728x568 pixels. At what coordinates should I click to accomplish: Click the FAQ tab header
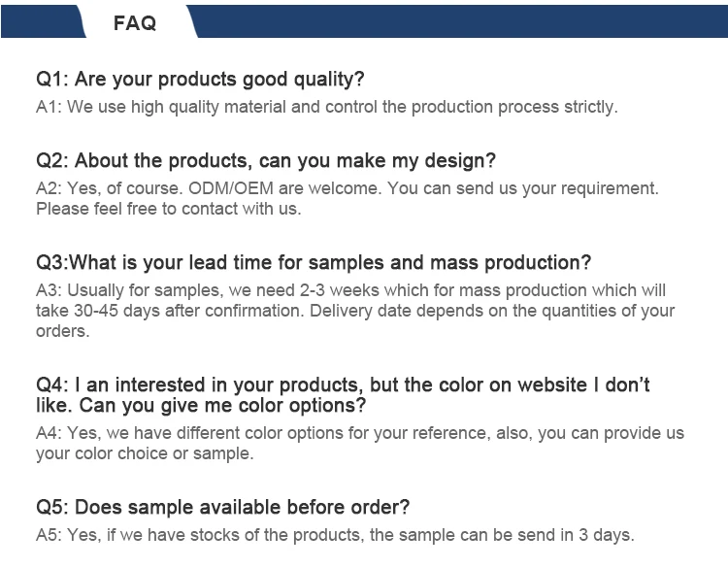(135, 22)
